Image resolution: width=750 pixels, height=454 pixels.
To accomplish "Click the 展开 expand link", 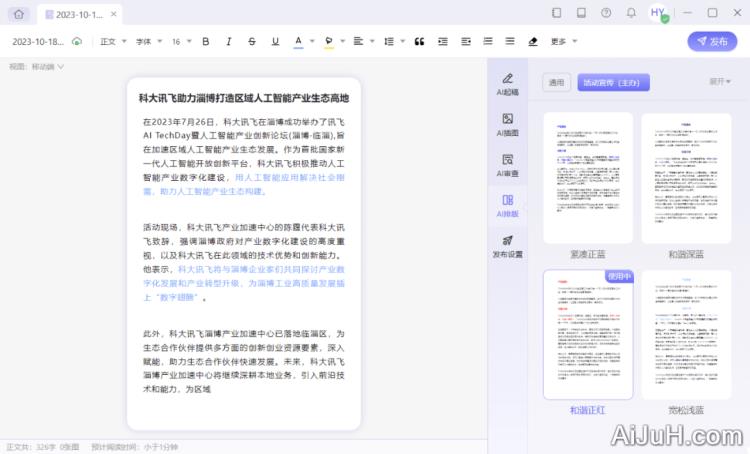I will click(x=720, y=82).
